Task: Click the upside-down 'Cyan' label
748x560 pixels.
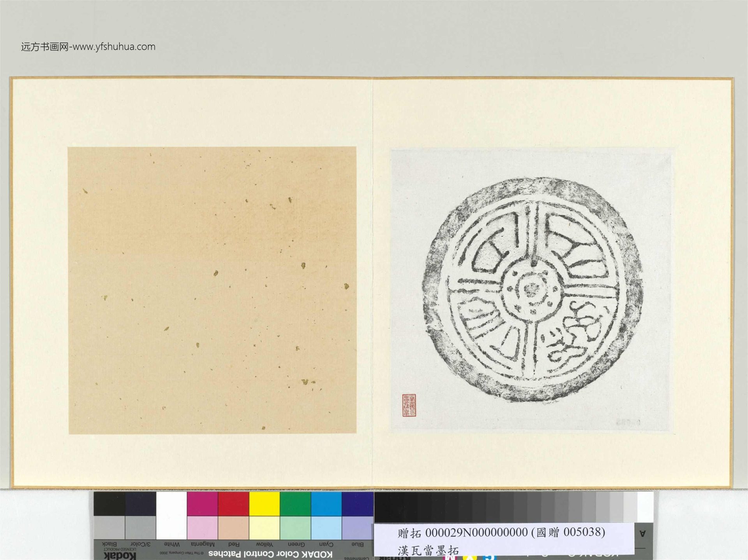Action: tap(326, 544)
